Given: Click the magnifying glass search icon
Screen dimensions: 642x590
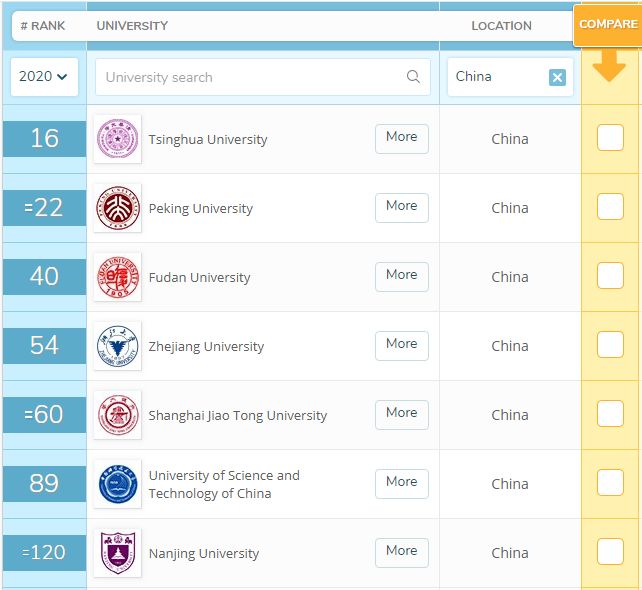Looking at the screenshot, I should 413,77.
